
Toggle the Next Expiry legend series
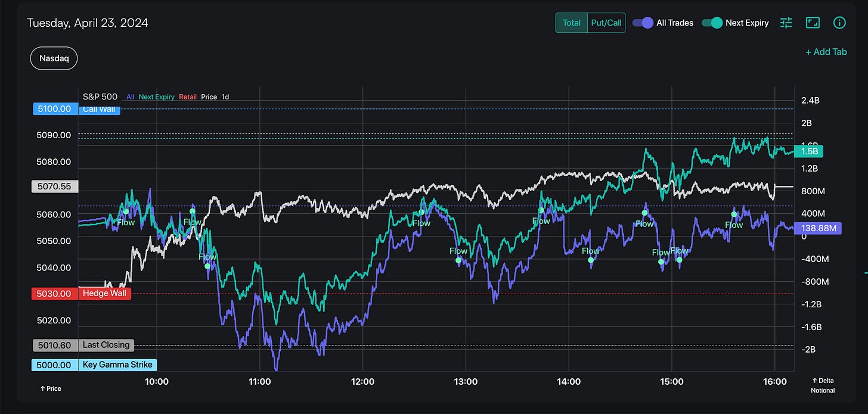point(156,97)
